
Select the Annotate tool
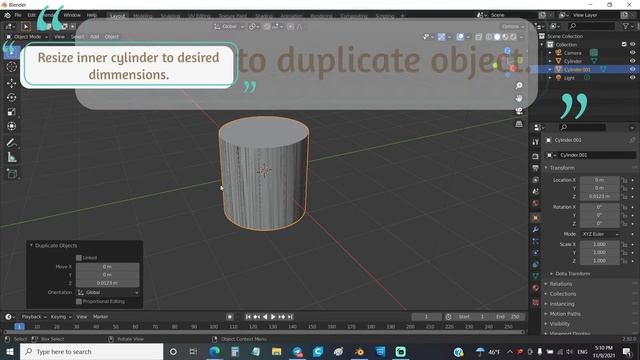11,142
